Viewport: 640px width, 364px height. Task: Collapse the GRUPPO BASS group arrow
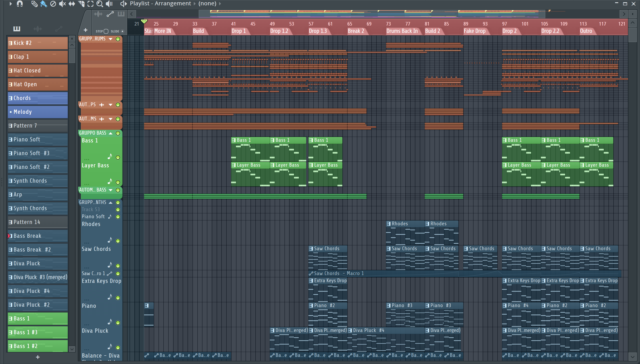tap(110, 133)
